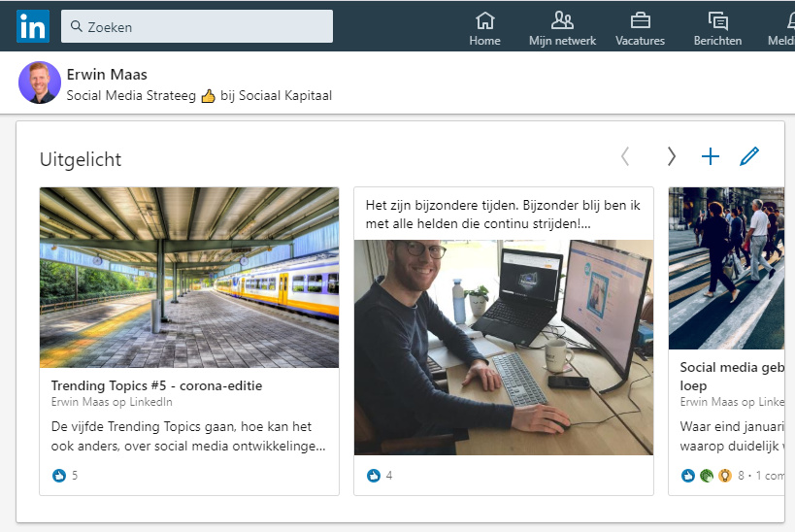This screenshot has width=795, height=532.
Task: Click the celebrate reaction icon on third card
Action: tap(707, 475)
